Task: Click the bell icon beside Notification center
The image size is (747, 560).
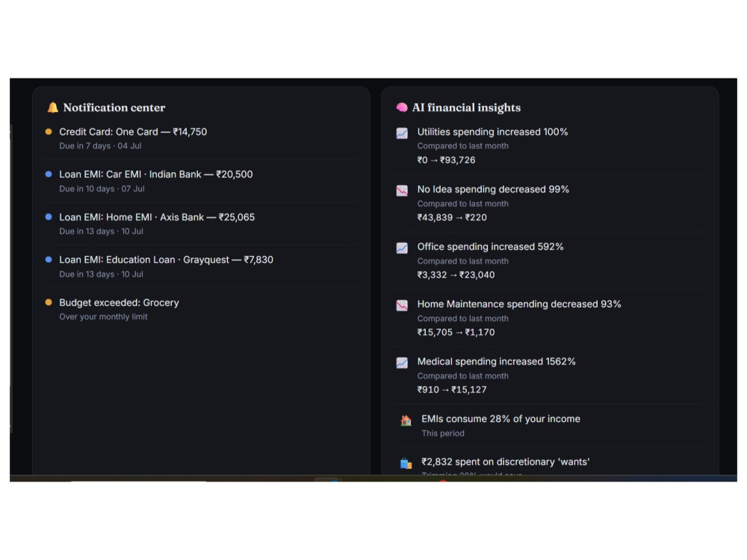Action: coord(52,108)
